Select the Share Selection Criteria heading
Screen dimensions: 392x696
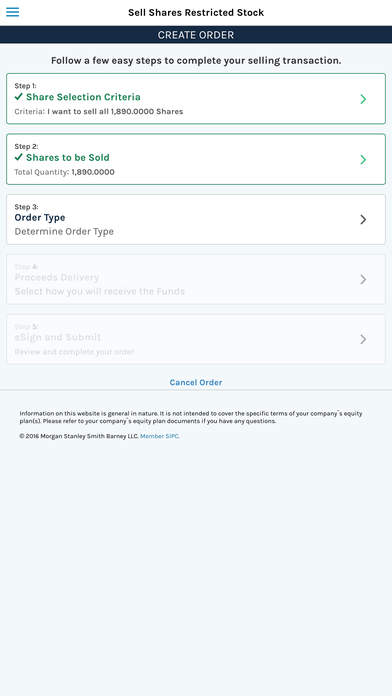point(83,97)
